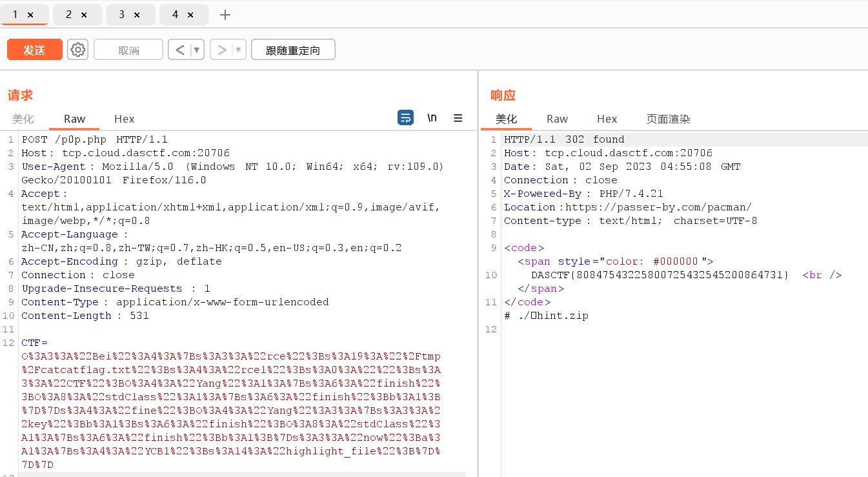868x477 pixels.
Task: Click the CTF= parameter name in body
Action: pos(34,343)
